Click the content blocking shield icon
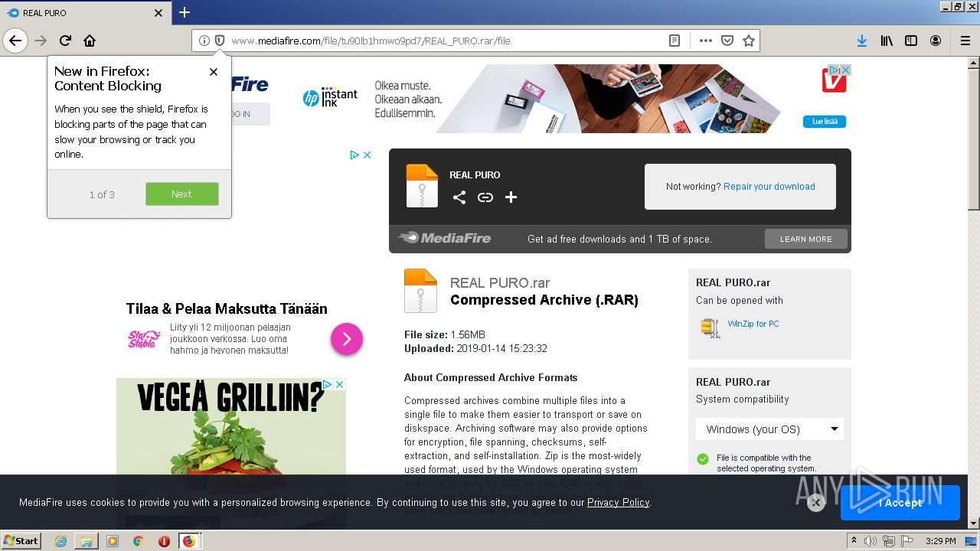The height and width of the screenshot is (551, 980). tap(220, 41)
